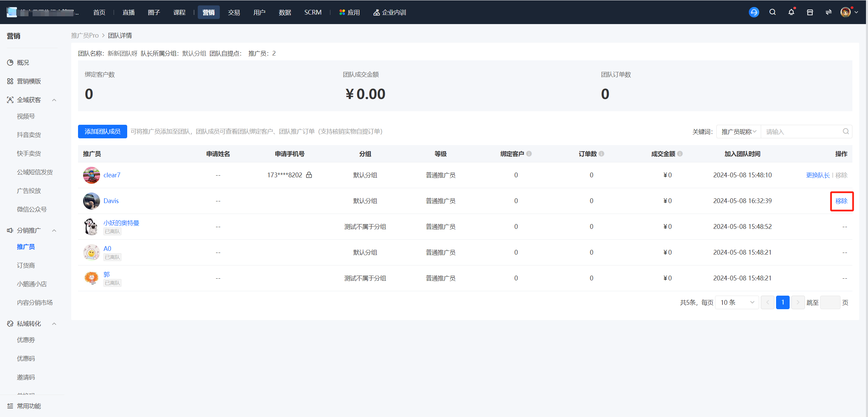Open 抖音卖货 in sidebar
Viewport: 868px width, 417px height.
29,135
